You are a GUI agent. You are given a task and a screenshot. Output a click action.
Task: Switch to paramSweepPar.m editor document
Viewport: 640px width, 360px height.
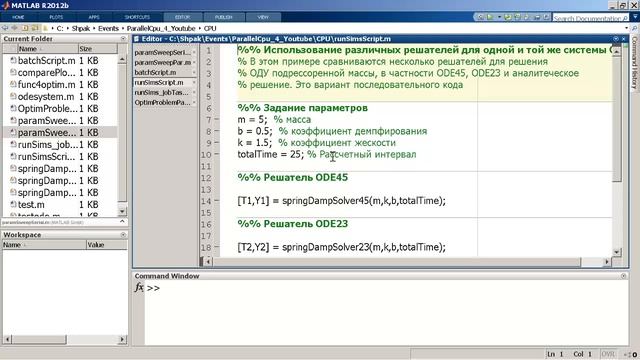point(162,62)
